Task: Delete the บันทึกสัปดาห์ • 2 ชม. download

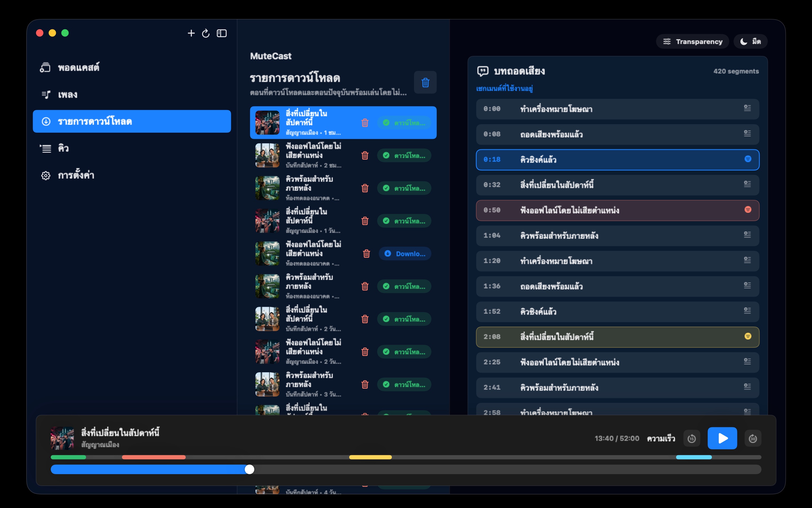Action: pyautogui.click(x=365, y=155)
